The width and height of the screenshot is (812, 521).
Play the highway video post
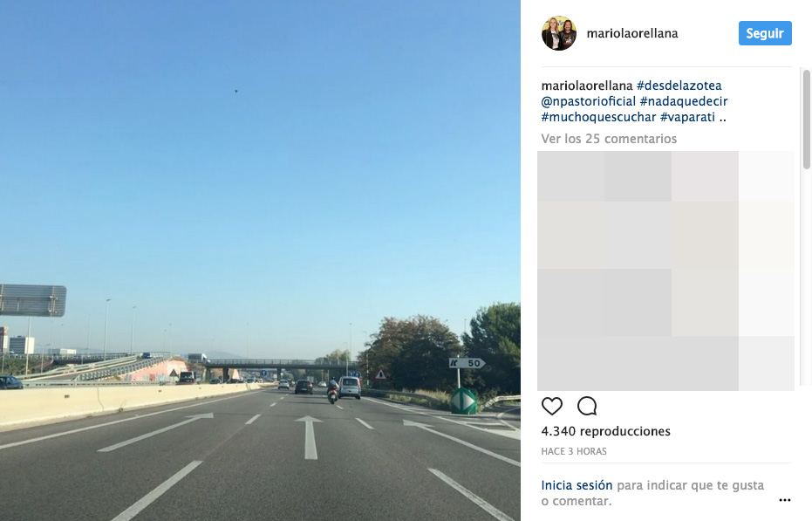coord(260,260)
